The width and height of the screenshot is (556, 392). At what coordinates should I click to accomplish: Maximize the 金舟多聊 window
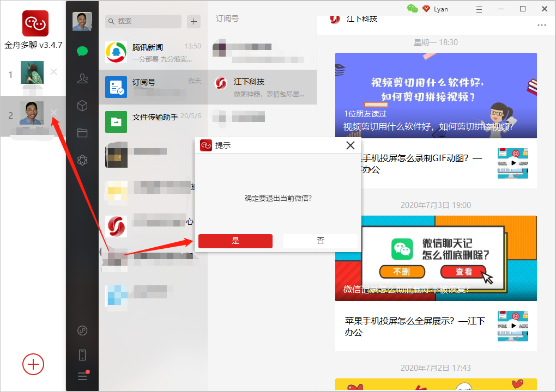(523, 9)
